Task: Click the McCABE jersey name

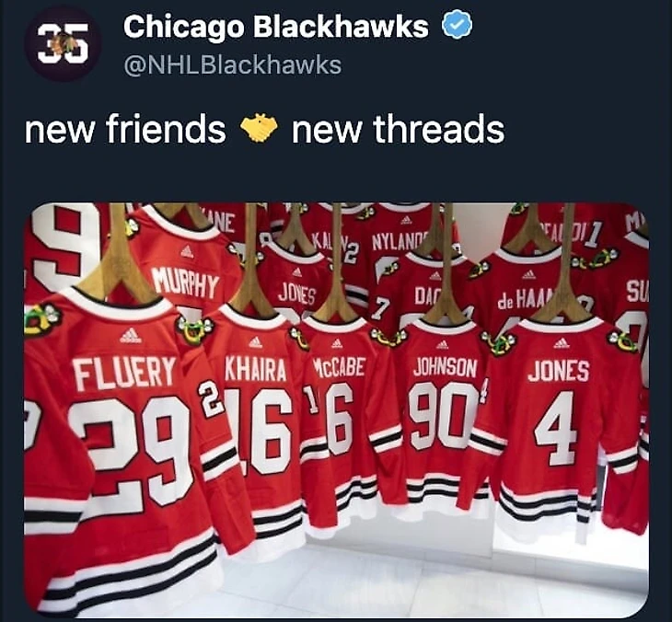Action: (339, 368)
